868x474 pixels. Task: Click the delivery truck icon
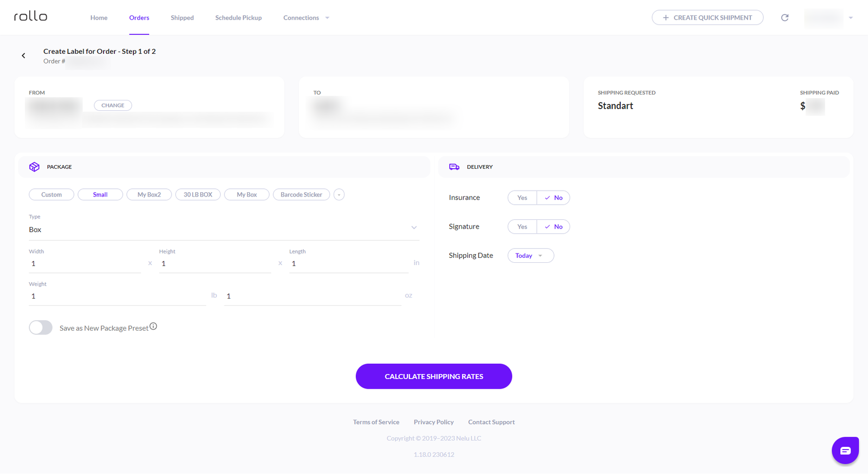click(454, 167)
